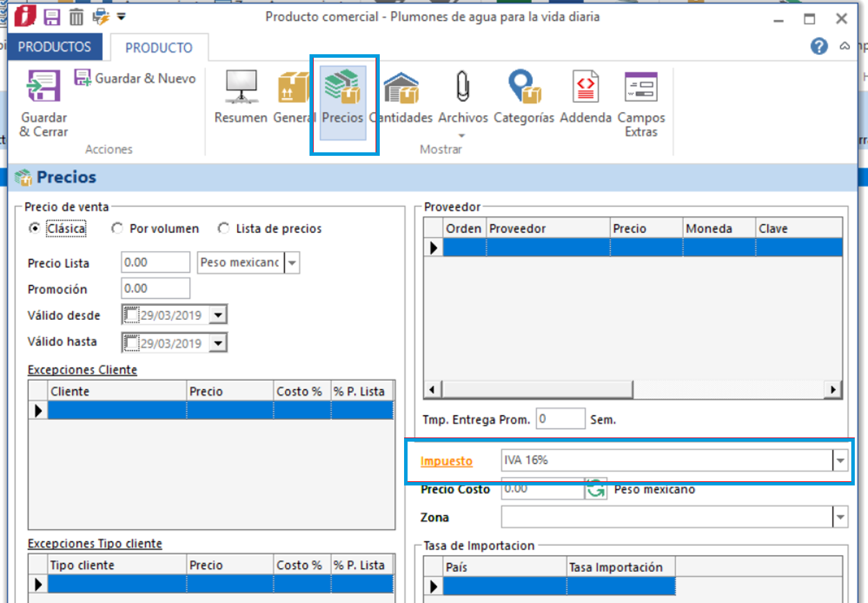Expand the Zona dropdown
Viewport: 868px width, 603px height.
tap(840, 517)
